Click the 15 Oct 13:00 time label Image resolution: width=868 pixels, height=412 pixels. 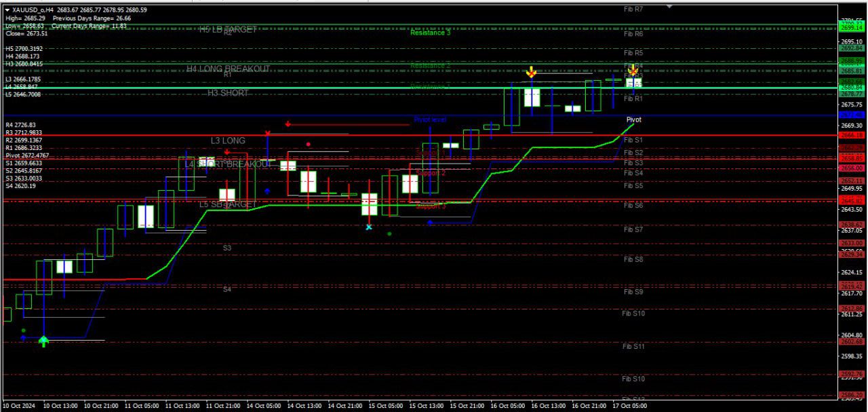[426, 406]
